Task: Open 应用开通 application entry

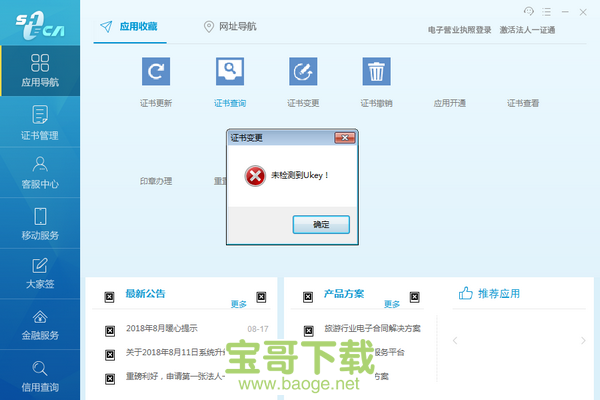Action: [x=450, y=103]
